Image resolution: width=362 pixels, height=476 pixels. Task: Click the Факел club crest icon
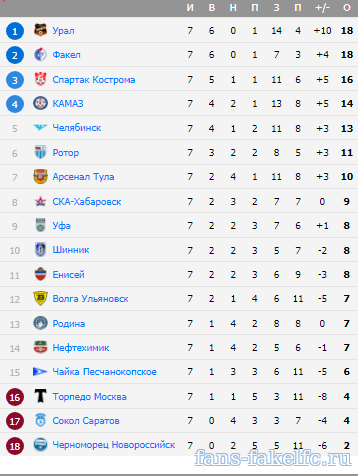click(40, 55)
